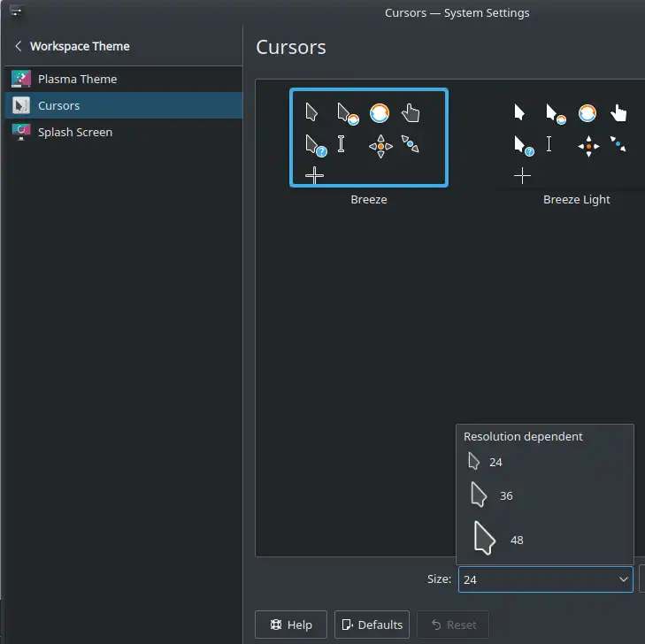This screenshot has width=645, height=644.
Task: Open Plasma Theme settings
Action: pyautogui.click(x=123, y=79)
